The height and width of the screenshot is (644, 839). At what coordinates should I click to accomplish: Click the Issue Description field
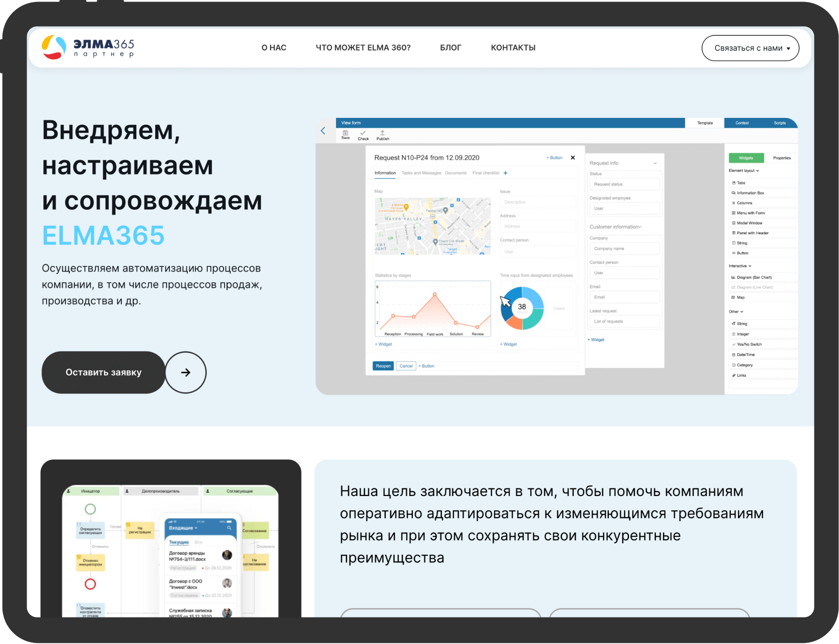tap(538, 202)
